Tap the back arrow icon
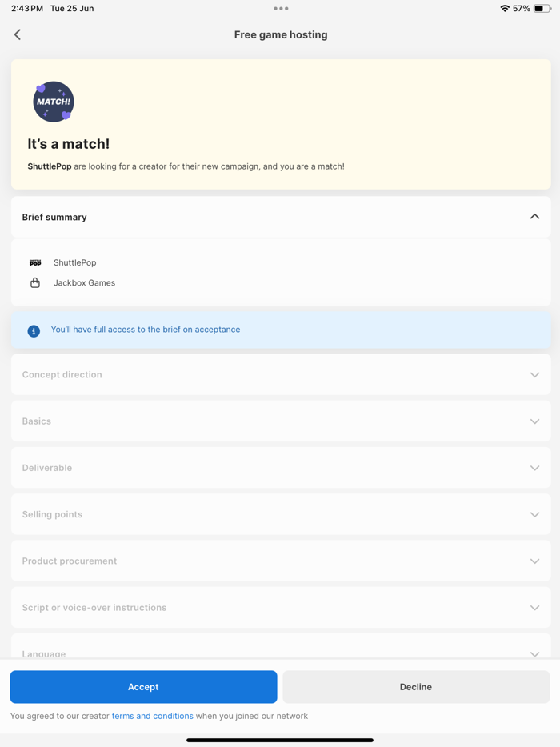560x747 pixels. (x=18, y=34)
